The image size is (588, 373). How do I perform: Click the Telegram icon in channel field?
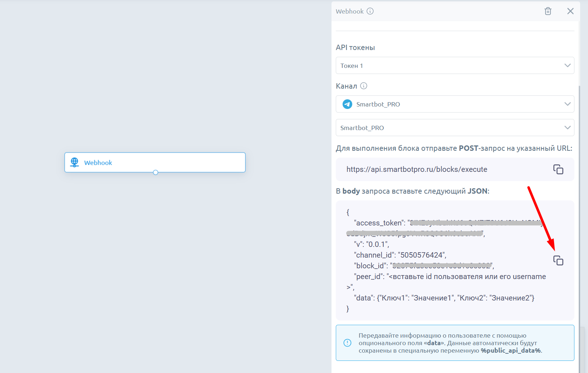tap(347, 104)
